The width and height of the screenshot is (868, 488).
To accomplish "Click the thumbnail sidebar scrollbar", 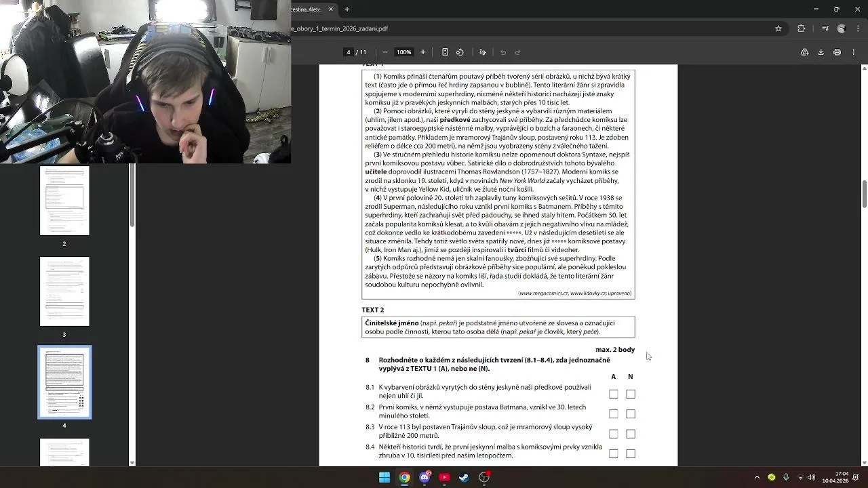I will 132,197.
